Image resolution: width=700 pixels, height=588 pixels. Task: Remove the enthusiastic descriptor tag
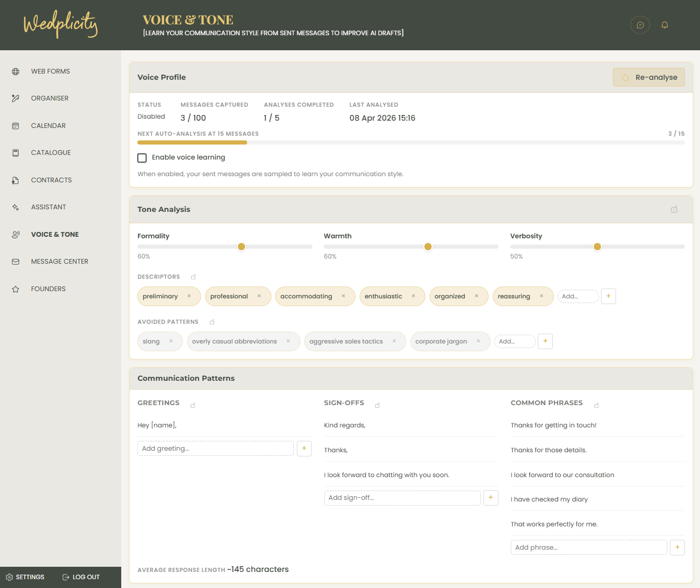coord(413,296)
